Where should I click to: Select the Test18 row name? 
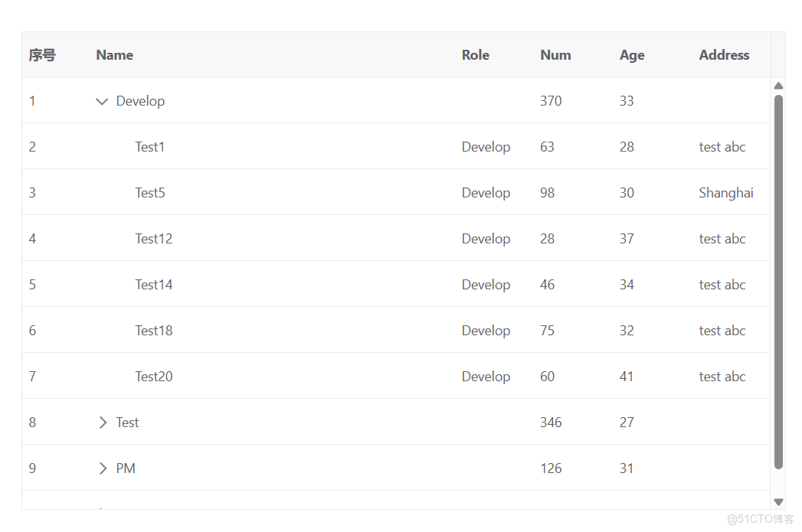tap(154, 331)
